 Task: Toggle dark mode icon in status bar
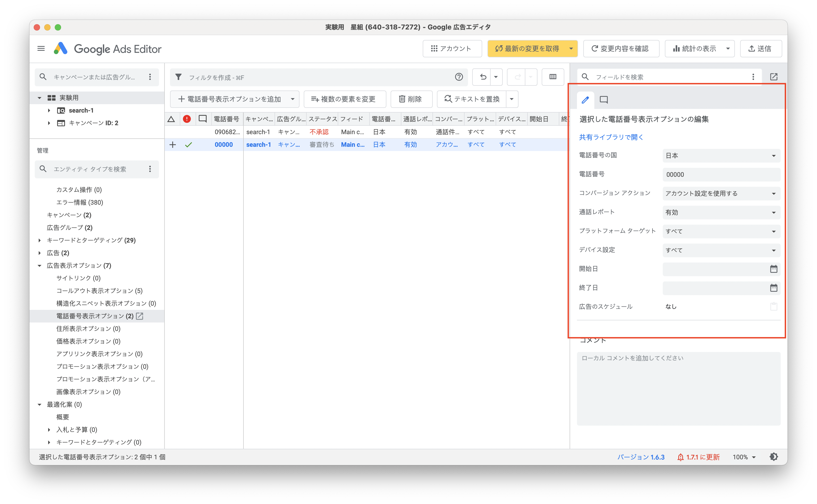pyautogui.click(x=774, y=457)
